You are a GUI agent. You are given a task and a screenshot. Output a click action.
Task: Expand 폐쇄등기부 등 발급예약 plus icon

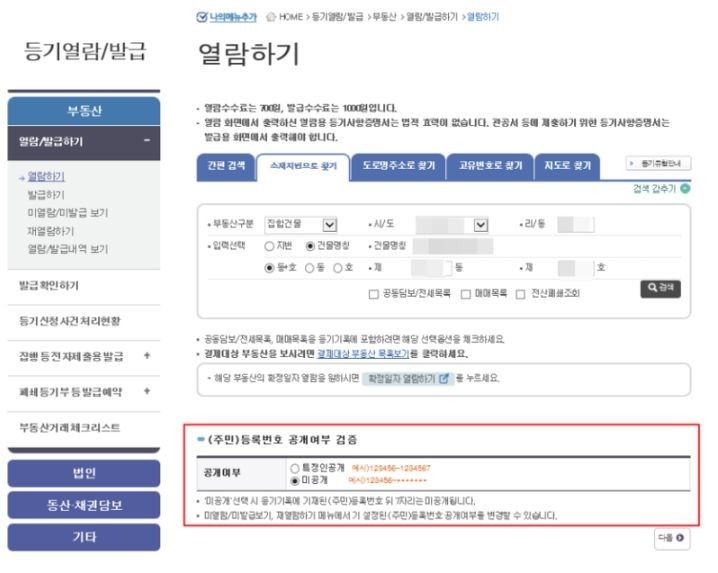[x=147, y=391]
